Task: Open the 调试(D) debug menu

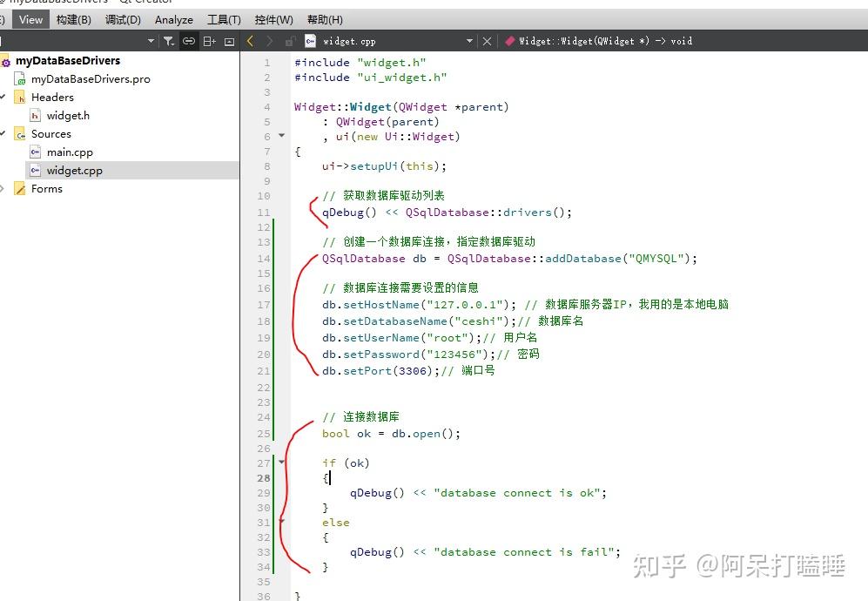Action: click(123, 19)
